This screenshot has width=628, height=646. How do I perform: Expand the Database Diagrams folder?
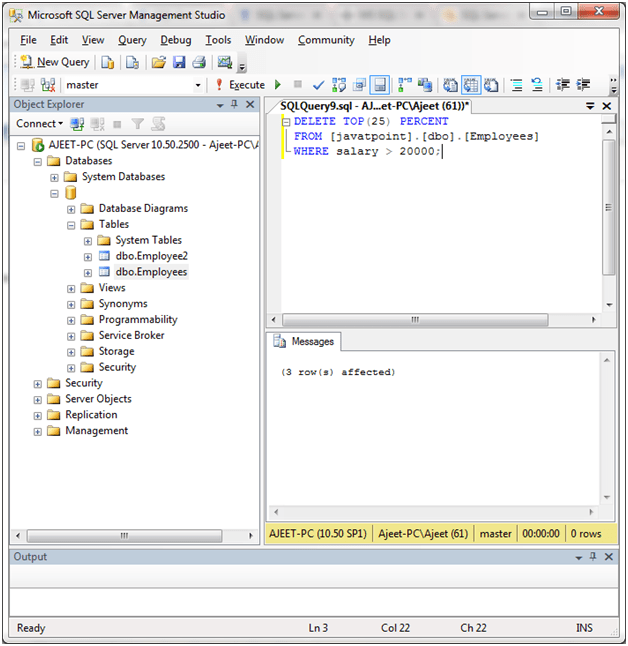tap(71, 209)
